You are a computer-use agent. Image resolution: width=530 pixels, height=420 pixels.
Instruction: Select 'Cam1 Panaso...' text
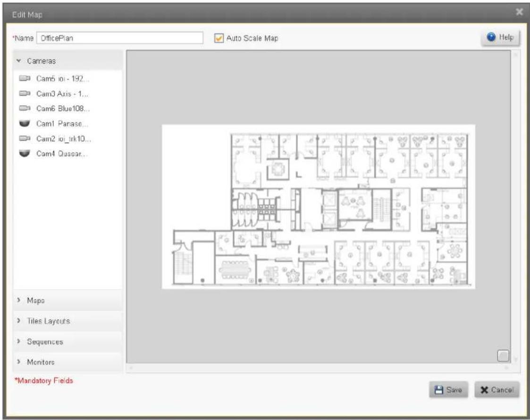point(62,123)
